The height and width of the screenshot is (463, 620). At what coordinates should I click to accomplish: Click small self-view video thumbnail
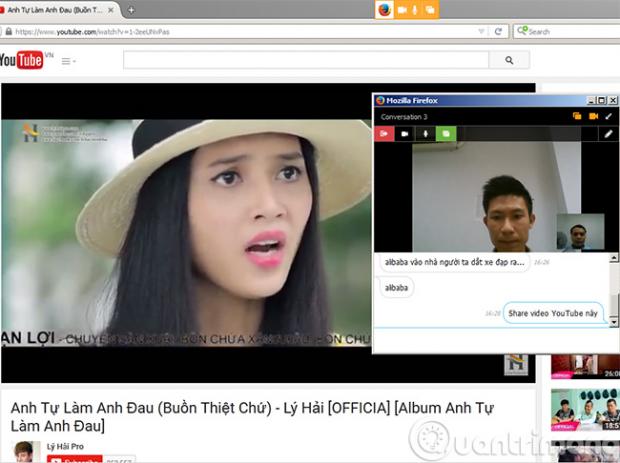pyautogui.click(x=580, y=232)
